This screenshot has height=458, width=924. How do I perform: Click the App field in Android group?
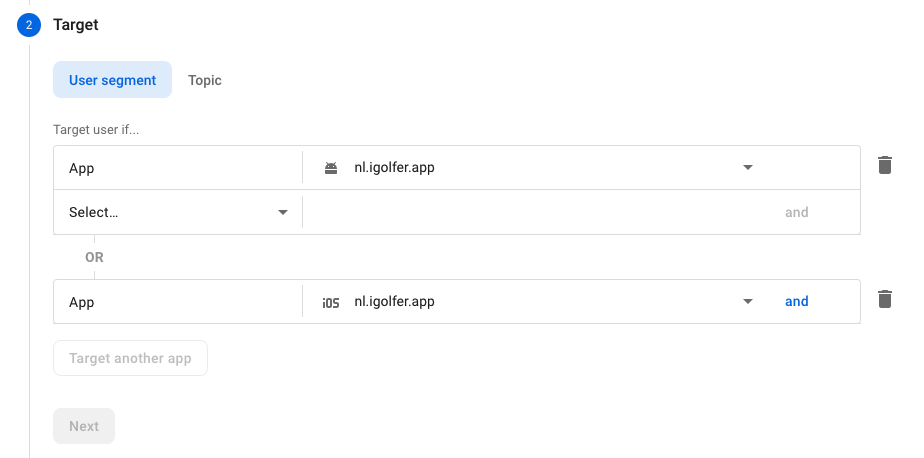[178, 168]
